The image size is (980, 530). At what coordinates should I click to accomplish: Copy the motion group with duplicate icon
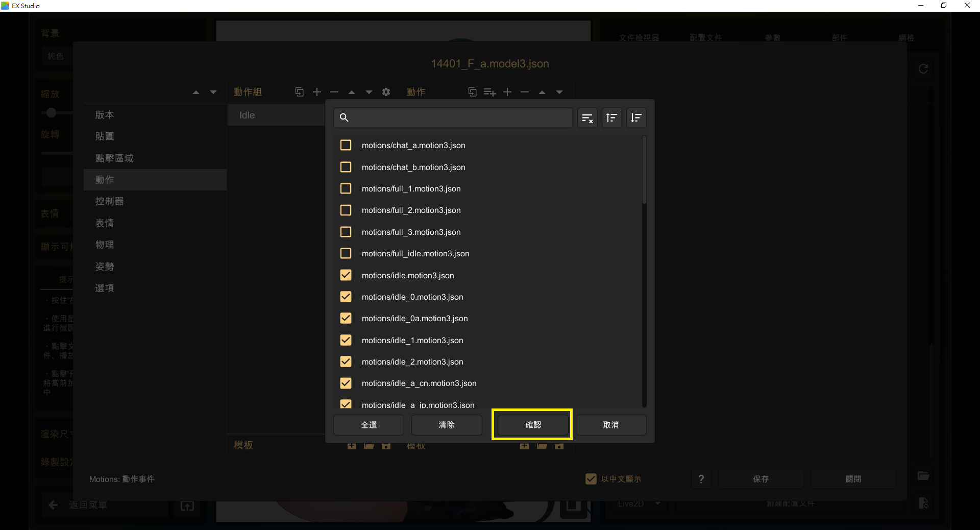coord(300,92)
